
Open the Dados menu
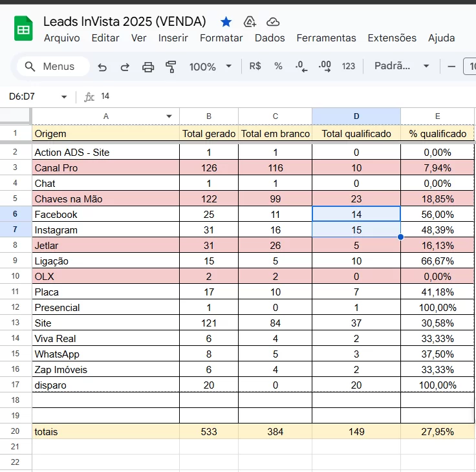click(x=270, y=38)
